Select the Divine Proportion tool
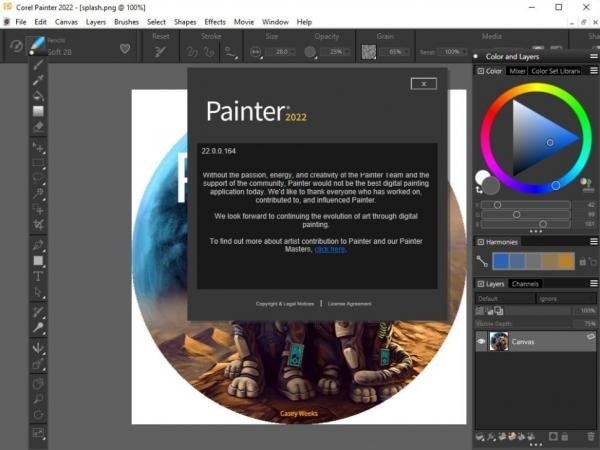The image size is (600, 450). [x=38, y=364]
